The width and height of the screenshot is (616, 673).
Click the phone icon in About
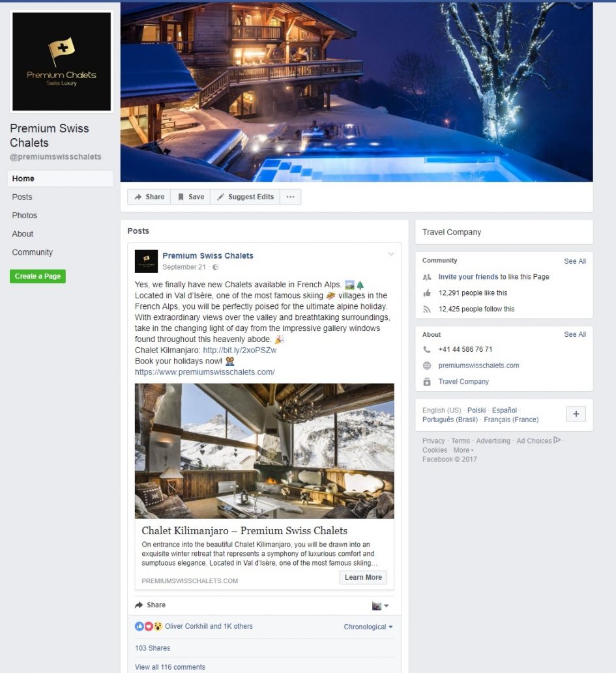(426, 349)
